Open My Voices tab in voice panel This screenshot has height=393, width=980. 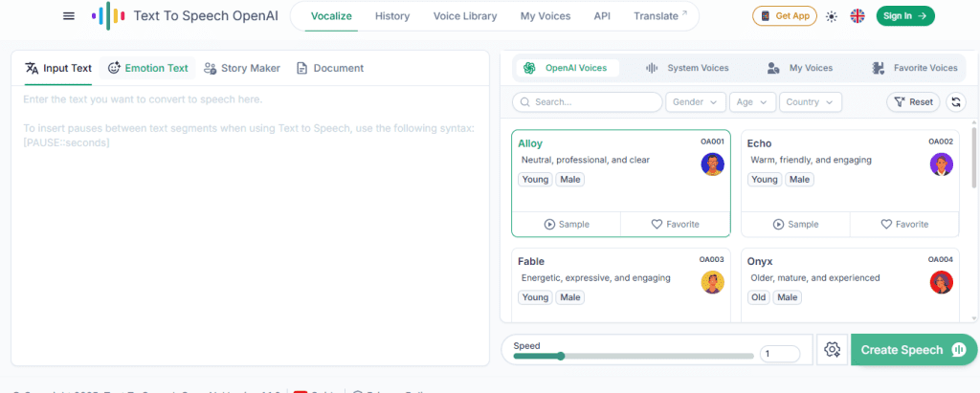click(800, 68)
